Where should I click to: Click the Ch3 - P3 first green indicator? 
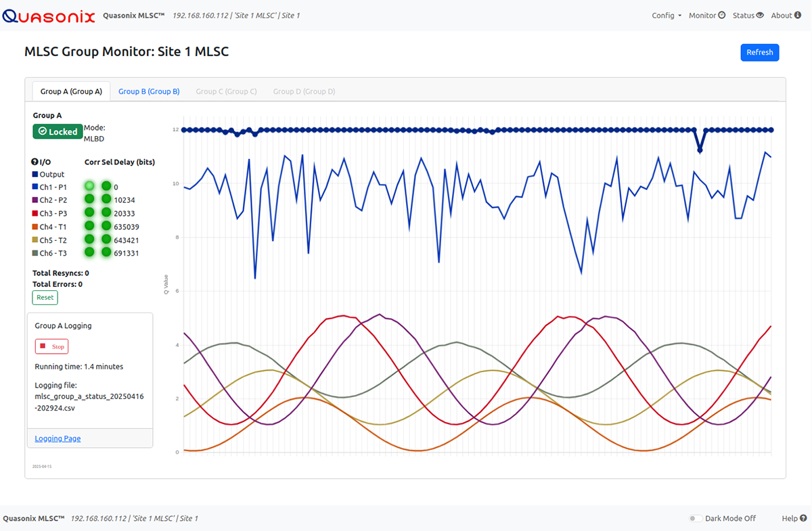(89, 213)
